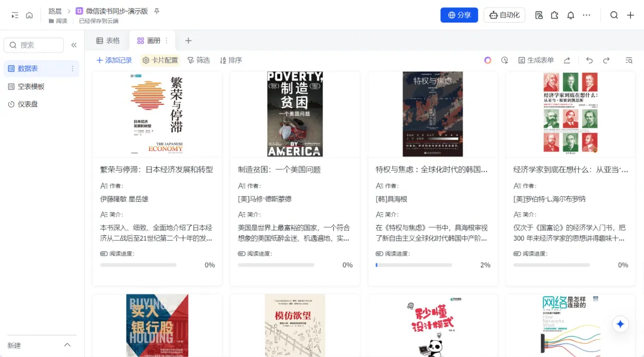Screen dimensions: 644x357
Task: Open the 买入银行股 book cover
Action: click(x=157, y=325)
